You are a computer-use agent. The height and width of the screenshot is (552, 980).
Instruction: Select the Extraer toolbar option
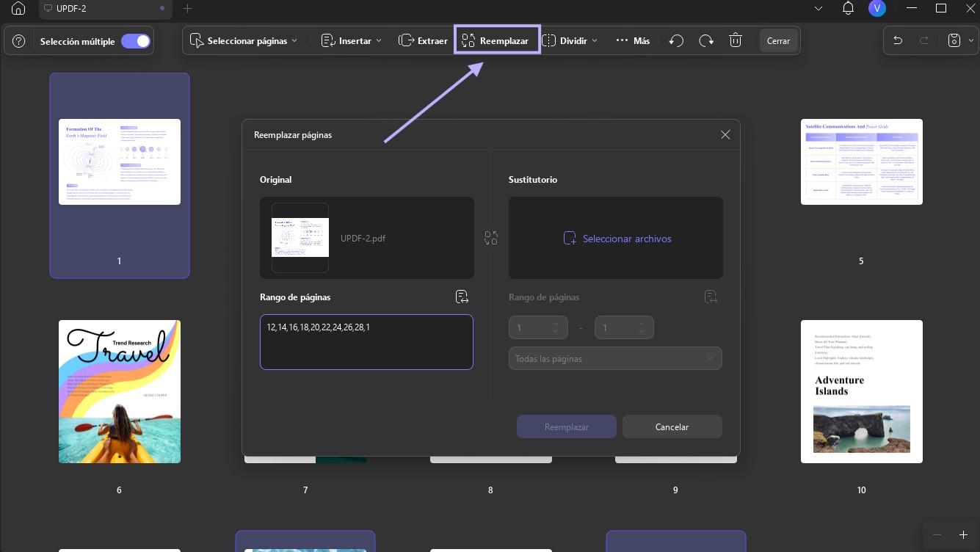point(423,41)
